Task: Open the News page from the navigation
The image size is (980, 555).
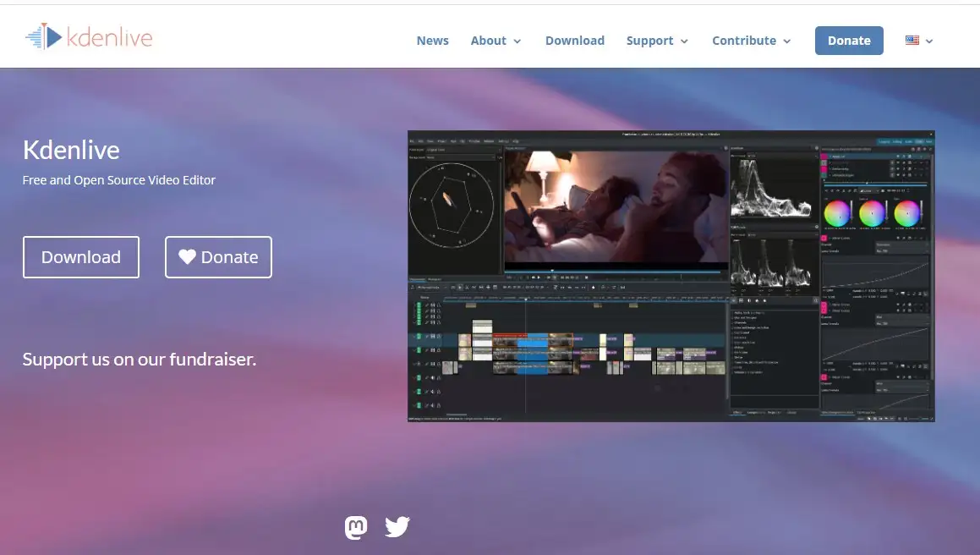Action: [432, 41]
